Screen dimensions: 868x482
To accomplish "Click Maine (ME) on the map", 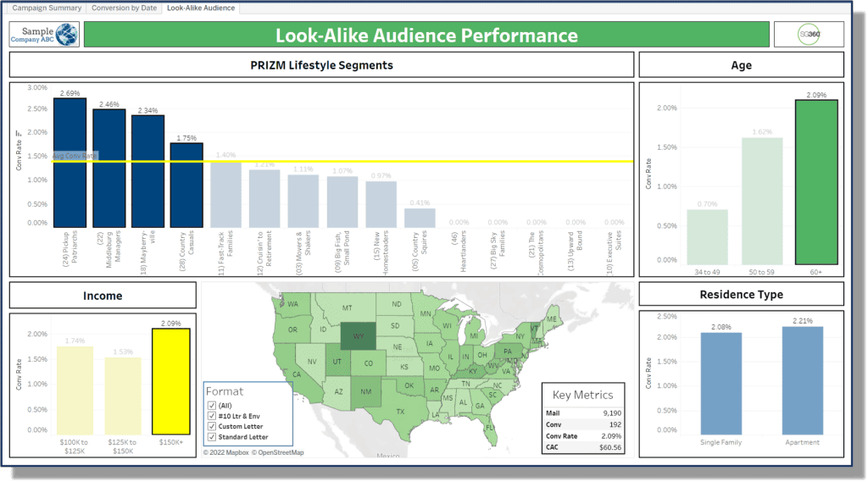I will pyautogui.click(x=552, y=319).
